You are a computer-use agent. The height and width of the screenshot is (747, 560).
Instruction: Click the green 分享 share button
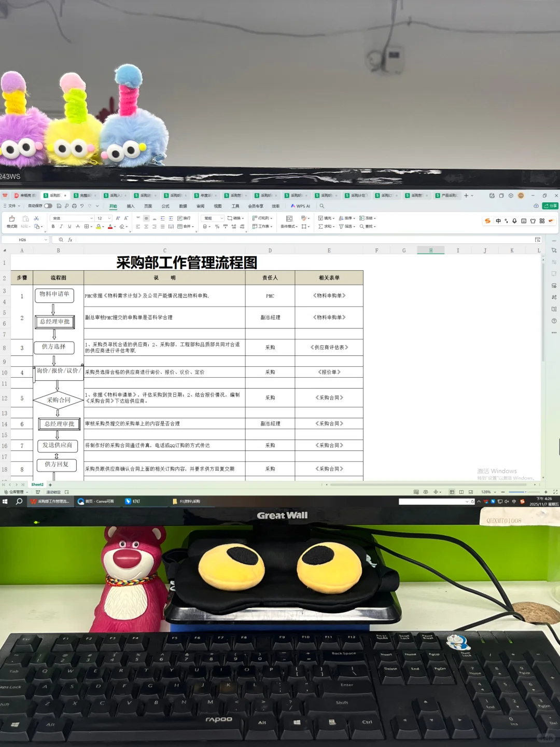click(550, 205)
